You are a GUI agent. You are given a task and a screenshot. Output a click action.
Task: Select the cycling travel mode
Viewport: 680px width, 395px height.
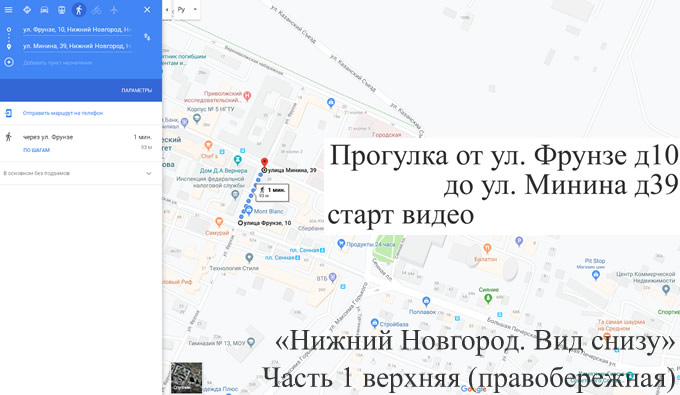pos(96,10)
